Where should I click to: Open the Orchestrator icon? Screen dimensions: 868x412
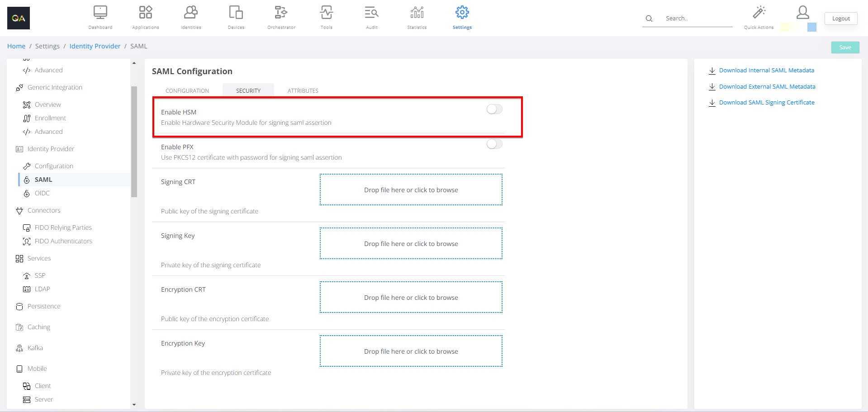tap(281, 13)
